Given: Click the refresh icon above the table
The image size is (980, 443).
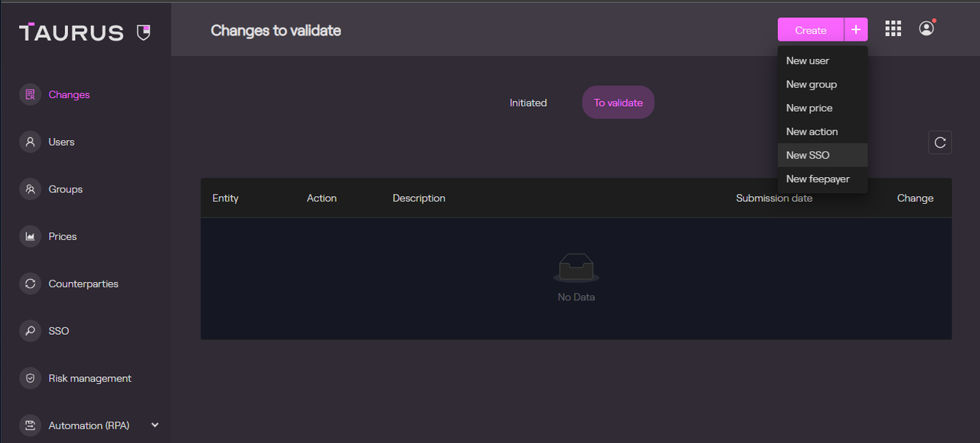Looking at the screenshot, I should tap(939, 142).
